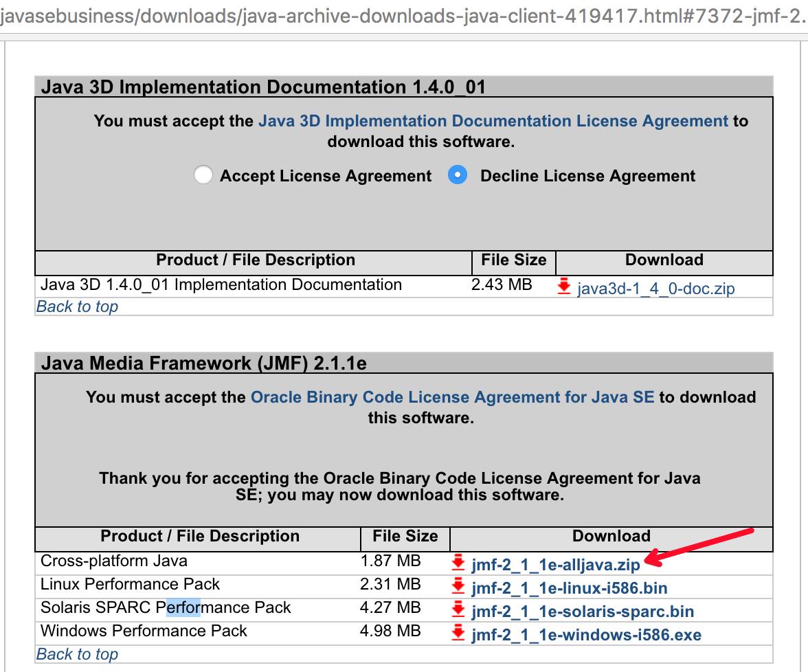Download jmf-2_1_1e-solaris-sparc.bin file

583,612
